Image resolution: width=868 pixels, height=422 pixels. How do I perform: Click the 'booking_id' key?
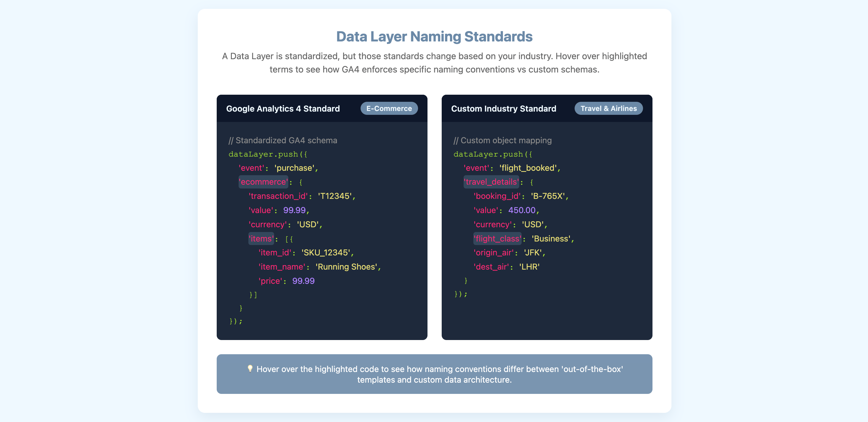497,196
